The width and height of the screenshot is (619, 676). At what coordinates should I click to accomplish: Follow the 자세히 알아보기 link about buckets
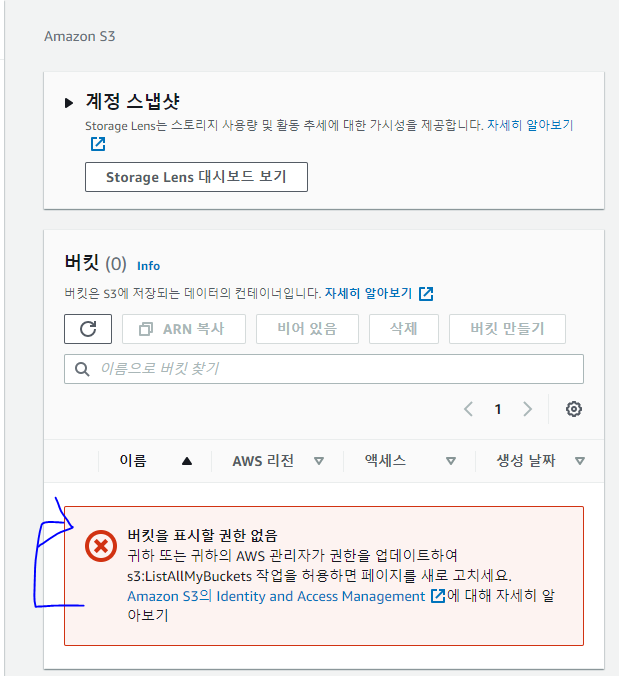click(369, 293)
